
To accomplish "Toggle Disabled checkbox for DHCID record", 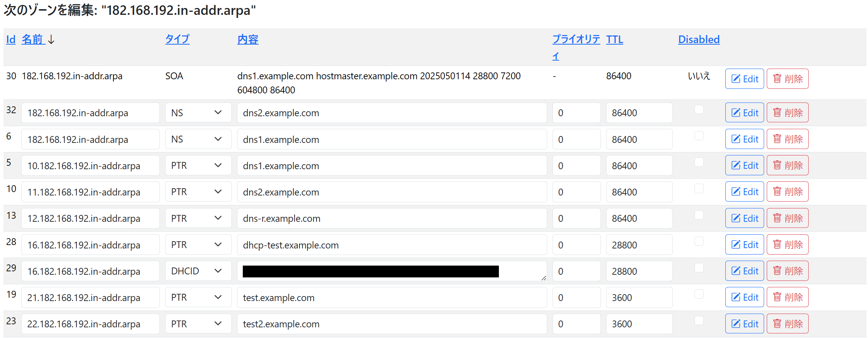I will point(699,268).
